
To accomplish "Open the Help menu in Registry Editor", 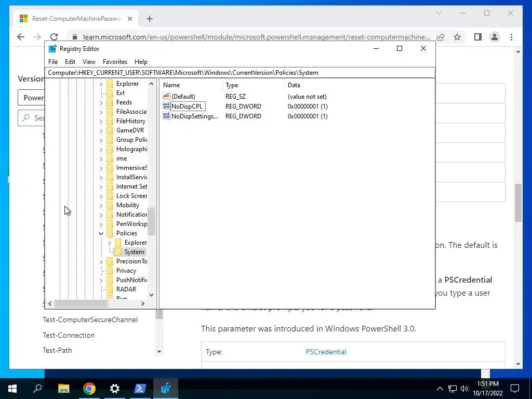I will pos(141,62).
